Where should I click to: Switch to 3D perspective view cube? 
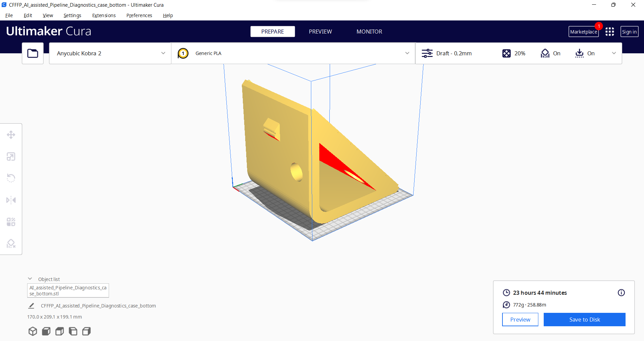[33, 331]
